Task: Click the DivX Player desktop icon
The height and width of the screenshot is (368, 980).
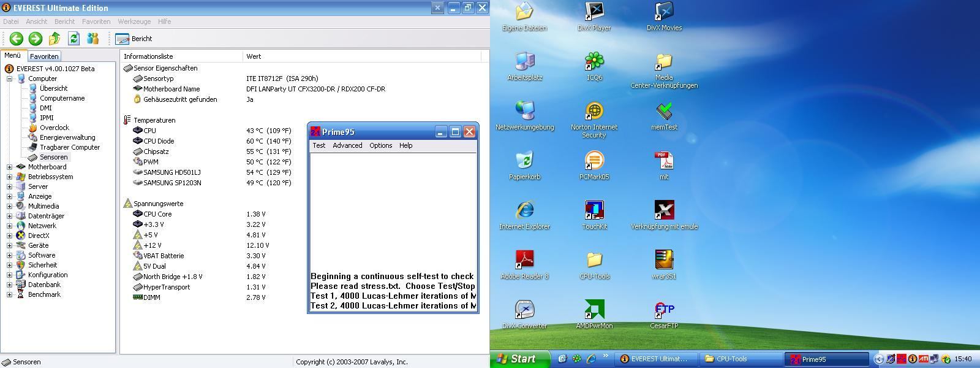Action: point(594,17)
